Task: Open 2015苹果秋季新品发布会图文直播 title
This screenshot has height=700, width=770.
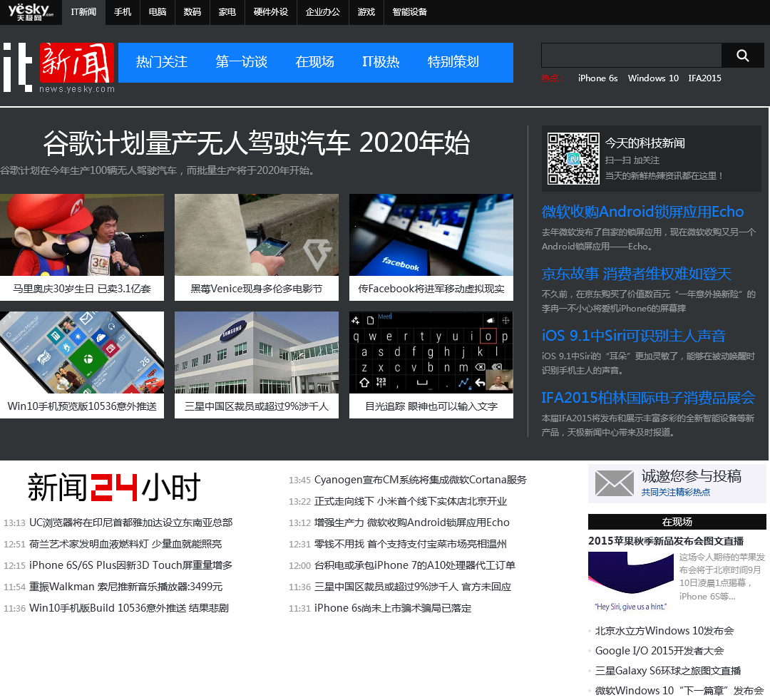Action: pos(666,541)
